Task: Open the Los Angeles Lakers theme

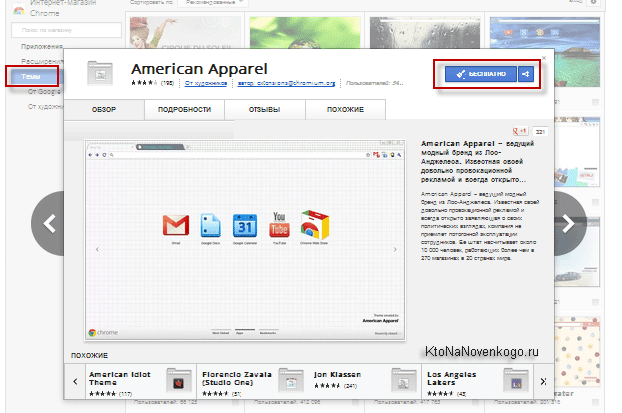Action: (478, 381)
